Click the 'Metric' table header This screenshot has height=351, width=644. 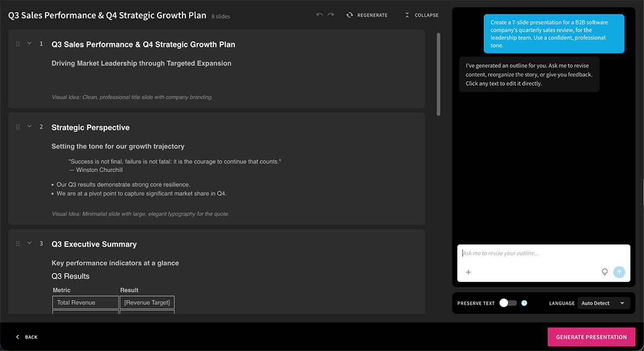[62, 290]
